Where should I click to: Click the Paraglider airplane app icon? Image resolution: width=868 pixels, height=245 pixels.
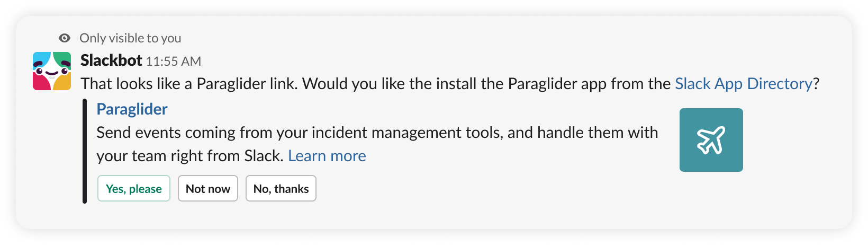(711, 140)
